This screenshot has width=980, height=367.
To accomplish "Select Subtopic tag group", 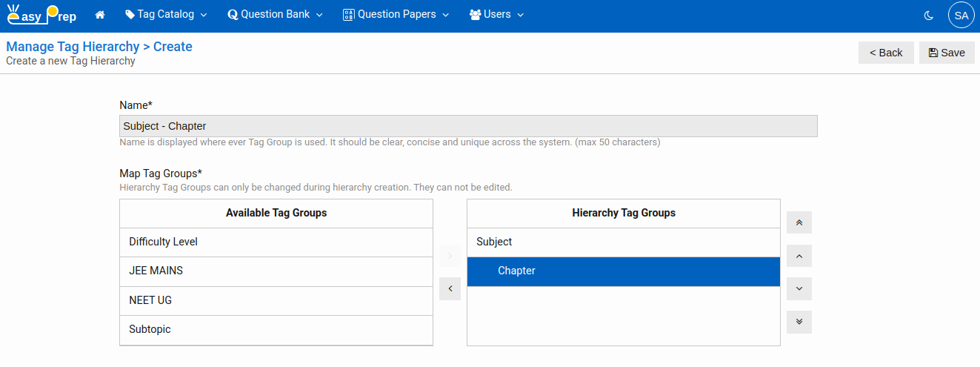I will click(276, 330).
